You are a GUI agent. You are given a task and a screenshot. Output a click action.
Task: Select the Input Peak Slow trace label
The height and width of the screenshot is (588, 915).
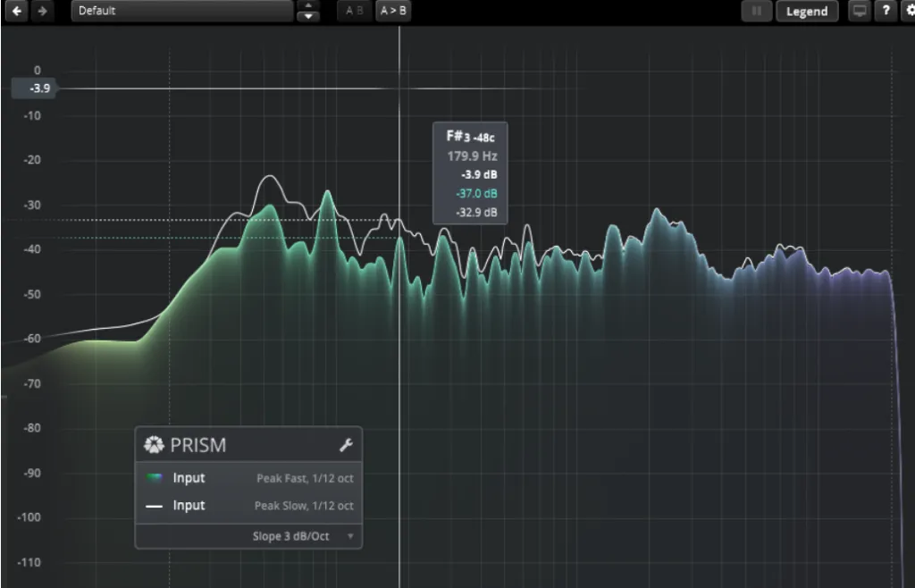click(x=189, y=505)
